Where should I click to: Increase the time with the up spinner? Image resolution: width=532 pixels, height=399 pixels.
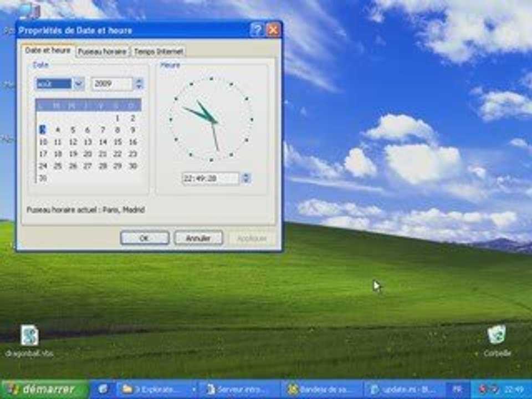(247, 176)
